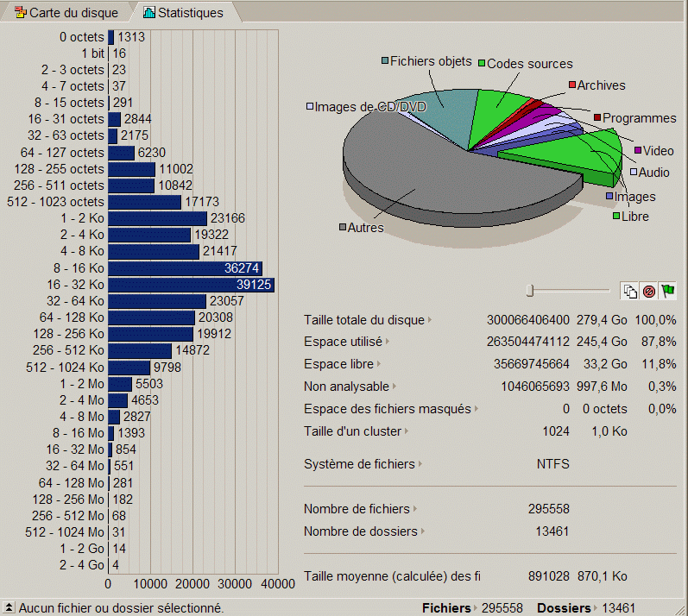
Task: Click the eject arrow icon in status bar
Action: pos(9,608)
